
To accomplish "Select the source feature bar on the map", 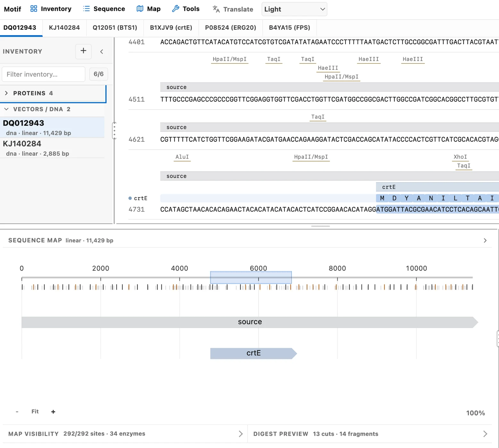I will 250,322.
